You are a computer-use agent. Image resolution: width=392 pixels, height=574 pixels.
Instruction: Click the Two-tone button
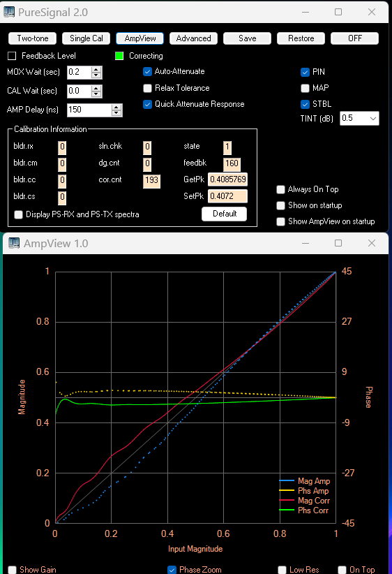coord(33,38)
